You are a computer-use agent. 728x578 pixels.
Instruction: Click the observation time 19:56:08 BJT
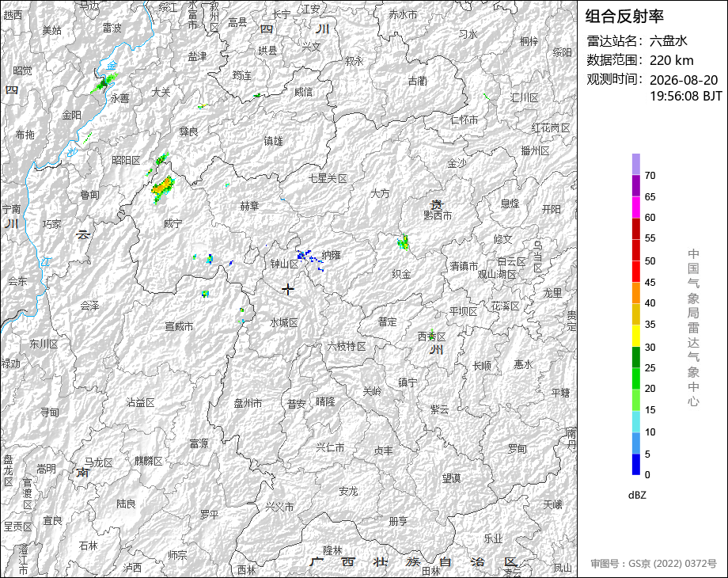pyautogui.click(x=686, y=96)
